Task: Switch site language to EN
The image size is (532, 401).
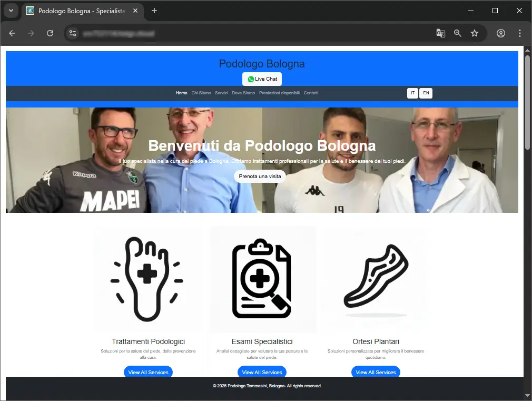Action: click(426, 93)
